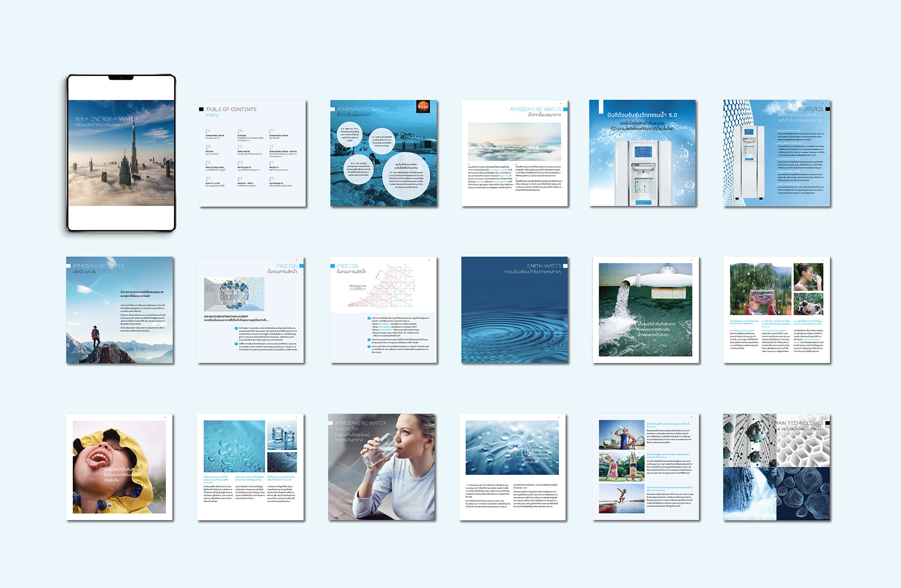Open the Air Moisture Extraction System page

pyautogui.click(x=251, y=310)
